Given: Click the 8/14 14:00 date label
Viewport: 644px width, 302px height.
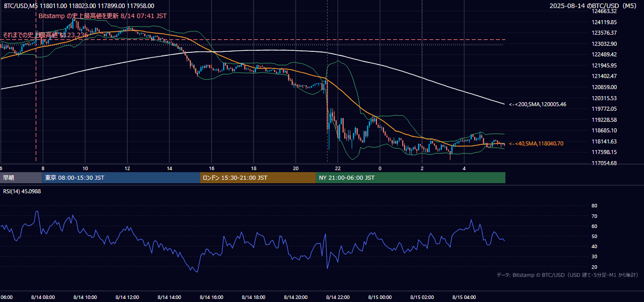Looking at the screenshot, I should [169, 297].
